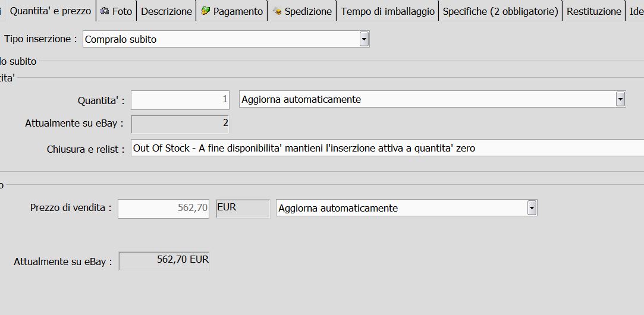This screenshot has width=644, height=315.
Task: Click the partially visible Ide tab
Action: pyautogui.click(x=636, y=11)
